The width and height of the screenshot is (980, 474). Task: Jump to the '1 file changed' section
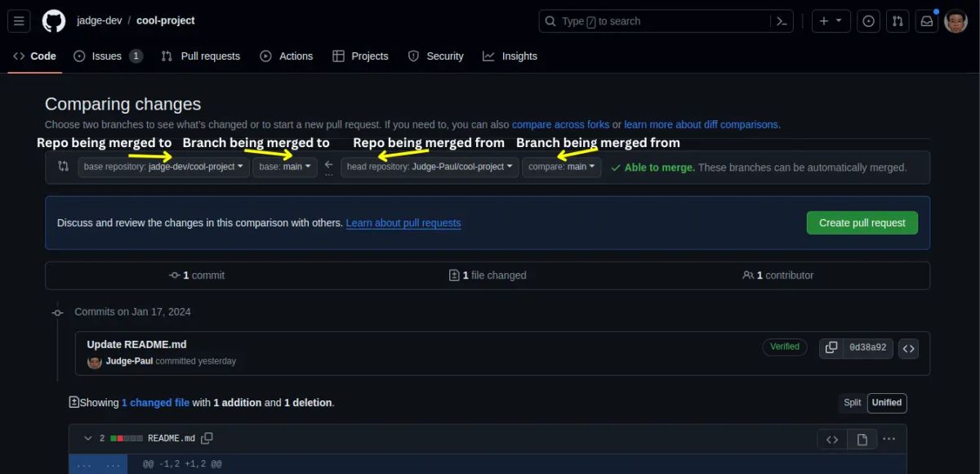(488, 275)
